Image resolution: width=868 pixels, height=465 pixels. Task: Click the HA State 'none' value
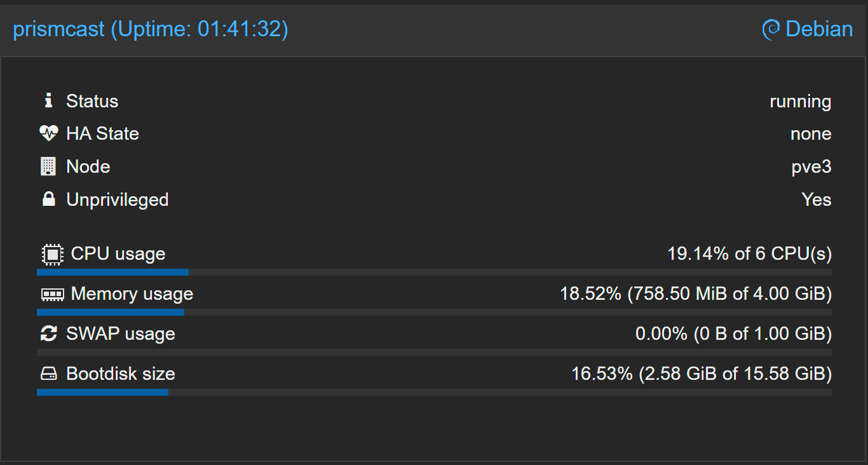811,134
